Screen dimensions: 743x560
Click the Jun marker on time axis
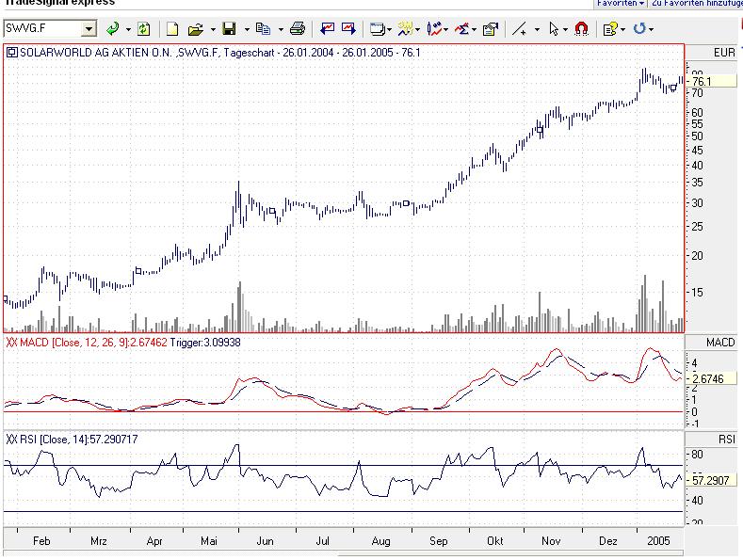(x=265, y=540)
